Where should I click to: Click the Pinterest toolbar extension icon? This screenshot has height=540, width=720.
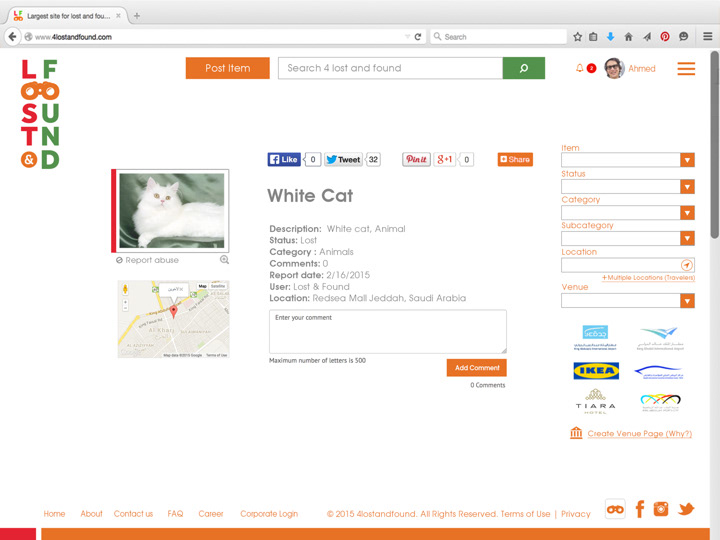(x=664, y=37)
